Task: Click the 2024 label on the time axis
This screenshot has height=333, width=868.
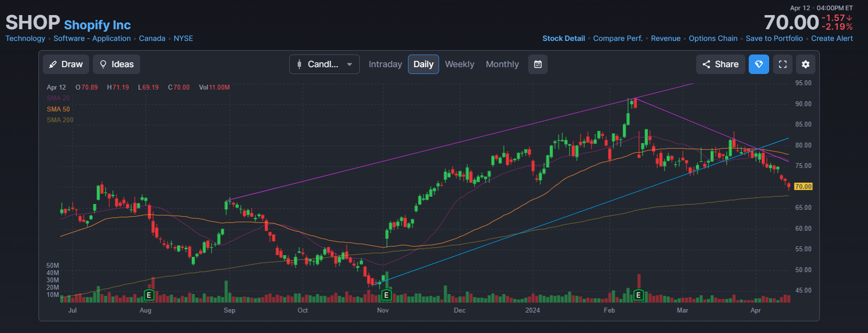Action: 533,310
